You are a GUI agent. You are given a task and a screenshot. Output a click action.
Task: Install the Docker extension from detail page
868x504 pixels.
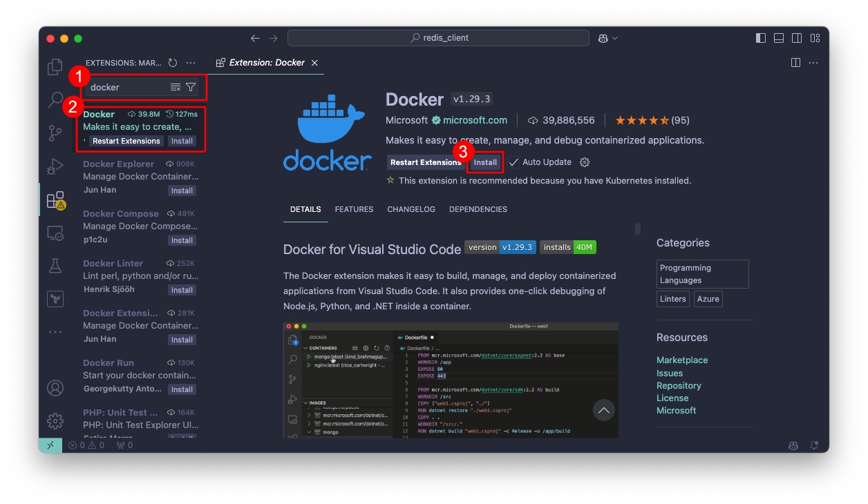click(x=485, y=162)
